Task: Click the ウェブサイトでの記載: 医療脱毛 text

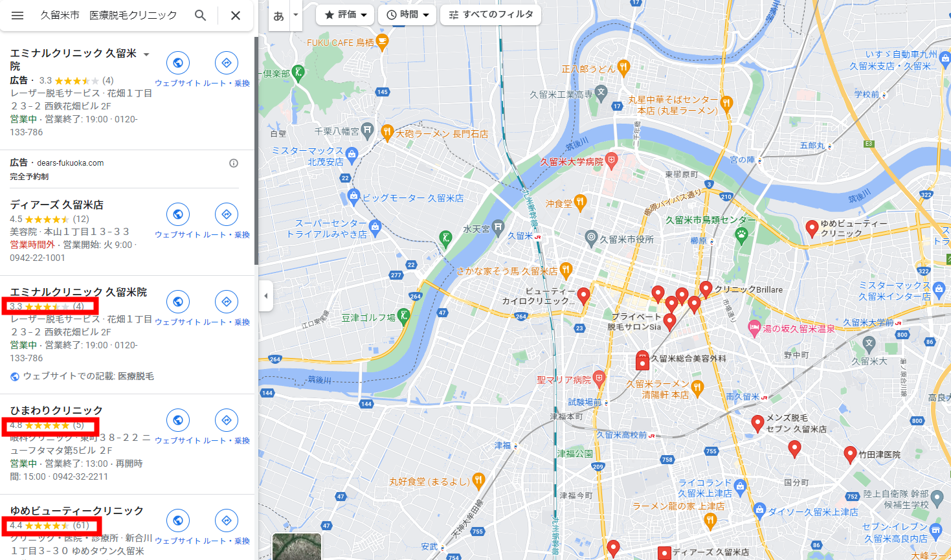Action: [x=89, y=376]
